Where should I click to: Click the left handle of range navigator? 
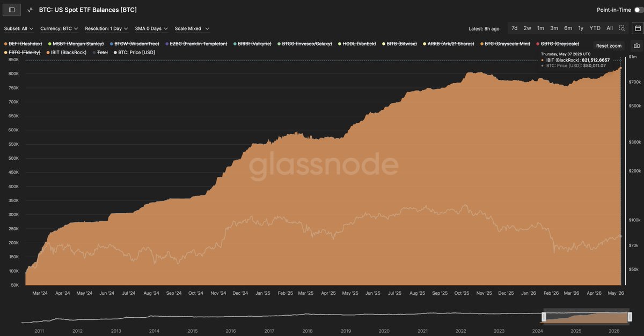(x=544, y=317)
